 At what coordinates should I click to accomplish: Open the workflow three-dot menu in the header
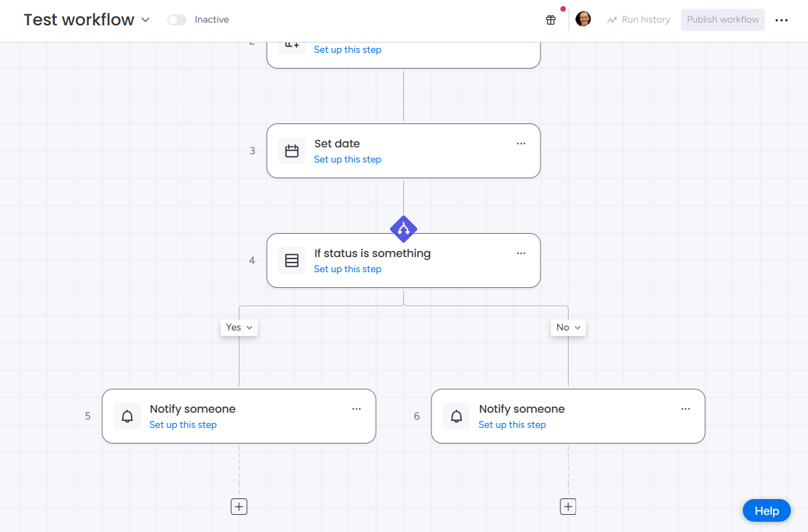781,20
